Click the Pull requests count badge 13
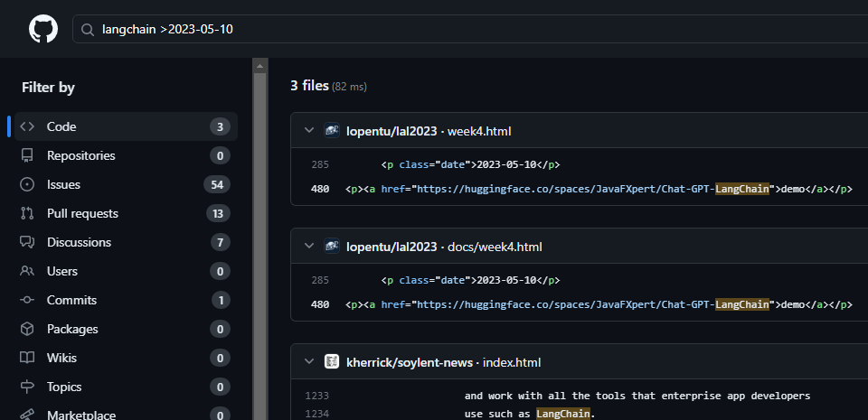The width and height of the screenshot is (868, 420). (218, 213)
